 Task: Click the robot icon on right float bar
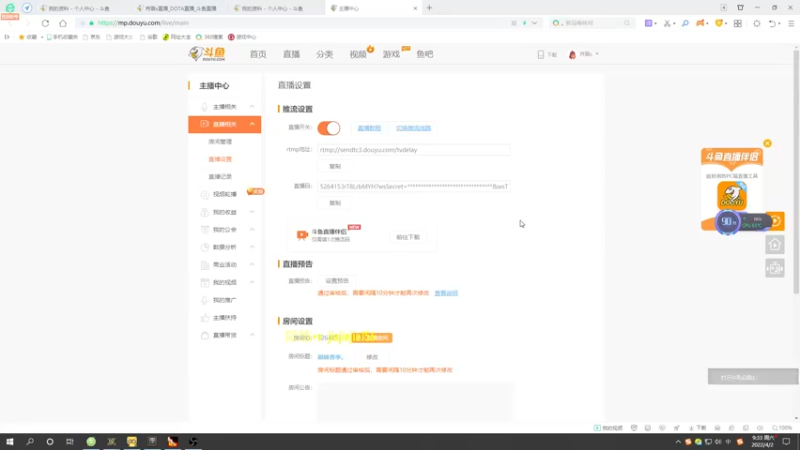(x=774, y=268)
